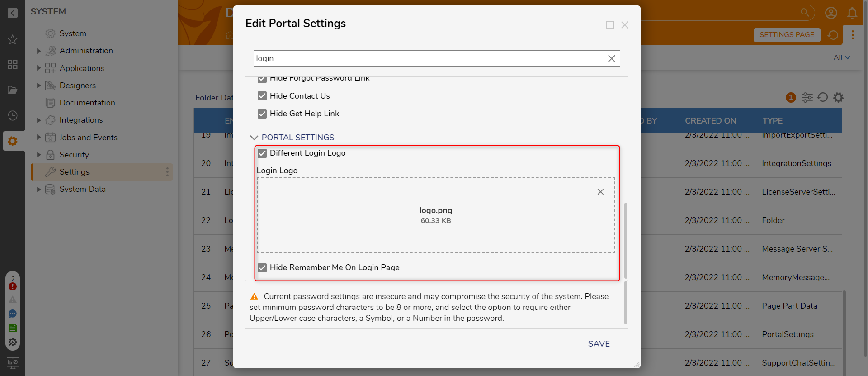The width and height of the screenshot is (868, 376).
Task: Select Documentation in the tree
Action: click(x=87, y=103)
